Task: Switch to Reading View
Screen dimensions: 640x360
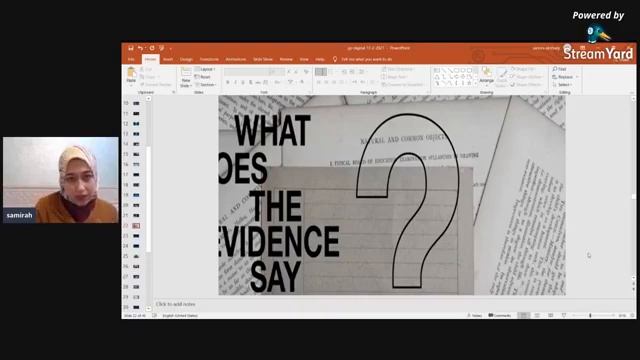Action: pyautogui.click(x=551, y=316)
